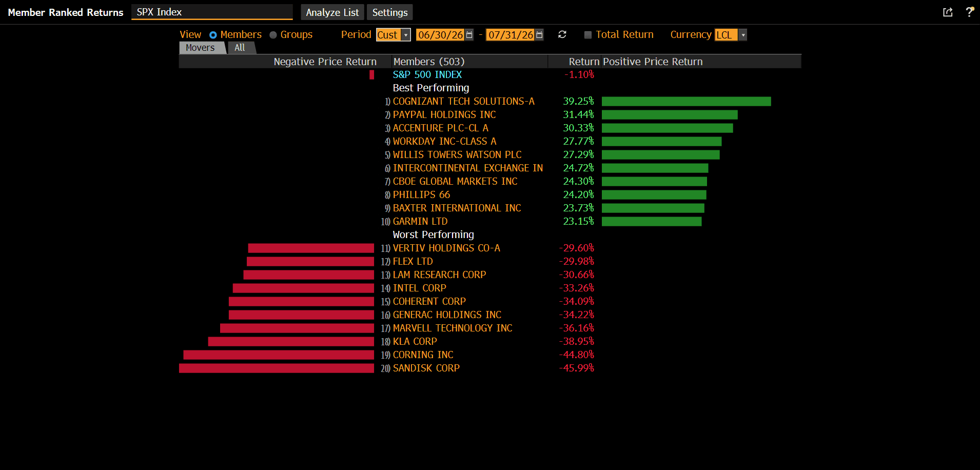Select WORKDAY INC-CLASS A
980x470 pixels.
pyautogui.click(x=445, y=142)
